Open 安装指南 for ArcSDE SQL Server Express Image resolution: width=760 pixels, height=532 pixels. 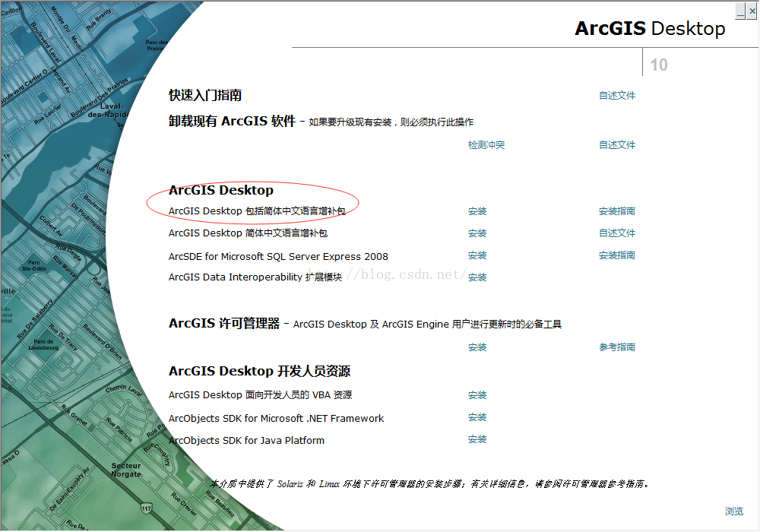pyautogui.click(x=617, y=255)
